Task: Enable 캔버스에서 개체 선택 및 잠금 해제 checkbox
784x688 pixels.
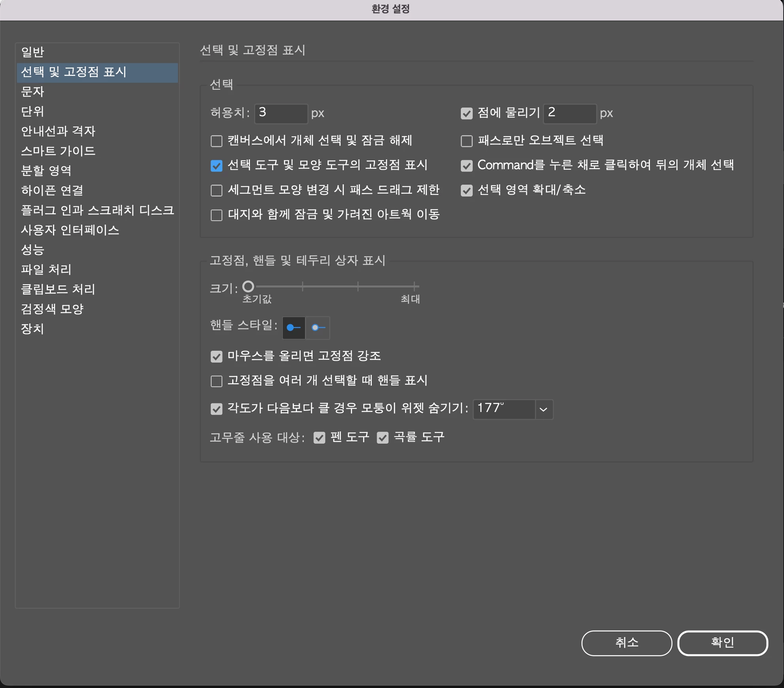Action: click(216, 141)
